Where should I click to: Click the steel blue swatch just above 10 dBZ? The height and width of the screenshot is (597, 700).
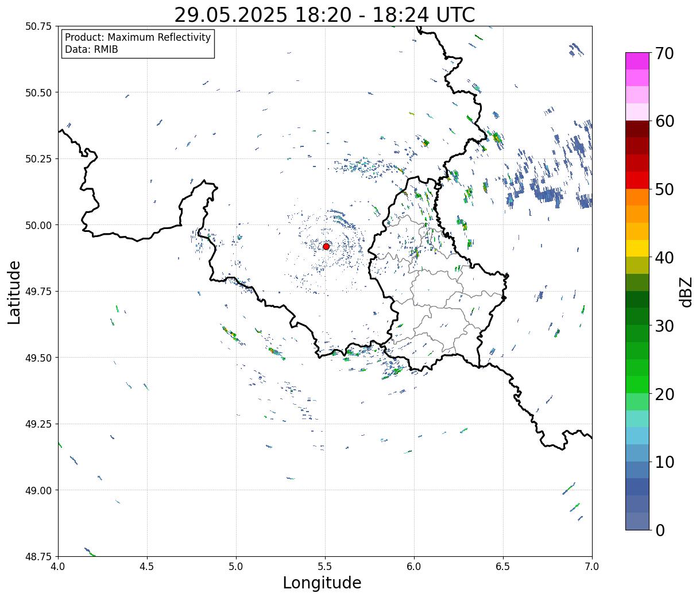pyautogui.click(x=637, y=453)
